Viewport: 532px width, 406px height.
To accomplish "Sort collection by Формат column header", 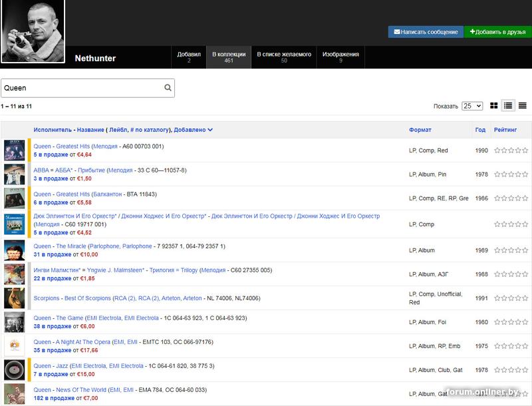I will point(420,130).
